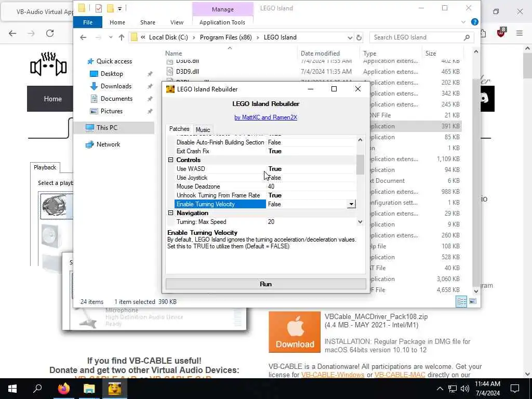Open the MattKC and Ramen2X link
The width and height of the screenshot is (532, 399).
pos(265,117)
